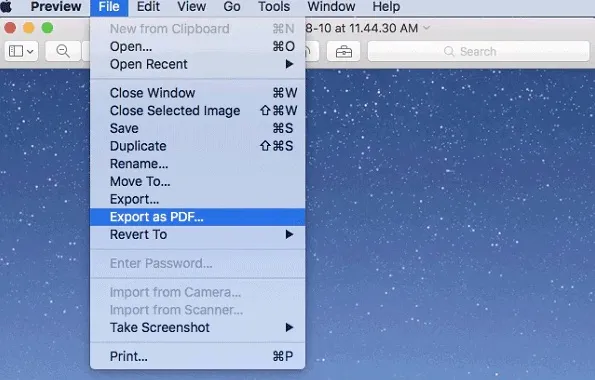Click the red close window button
Screen dimensions: 595x380
tap(10, 28)
